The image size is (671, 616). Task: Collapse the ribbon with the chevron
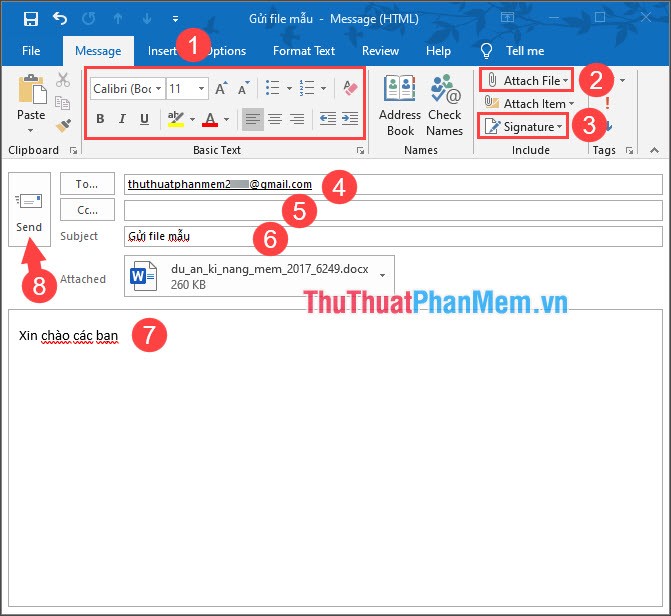[x=654, y=150]
